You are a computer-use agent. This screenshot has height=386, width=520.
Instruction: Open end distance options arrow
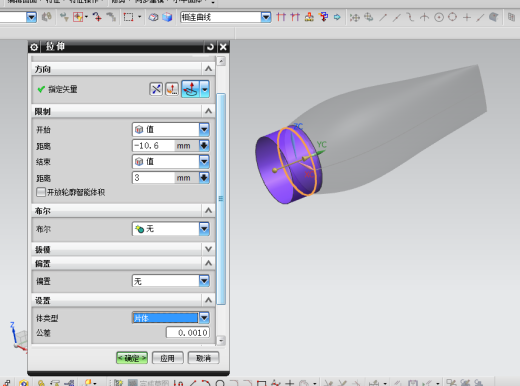pos(204,178)
